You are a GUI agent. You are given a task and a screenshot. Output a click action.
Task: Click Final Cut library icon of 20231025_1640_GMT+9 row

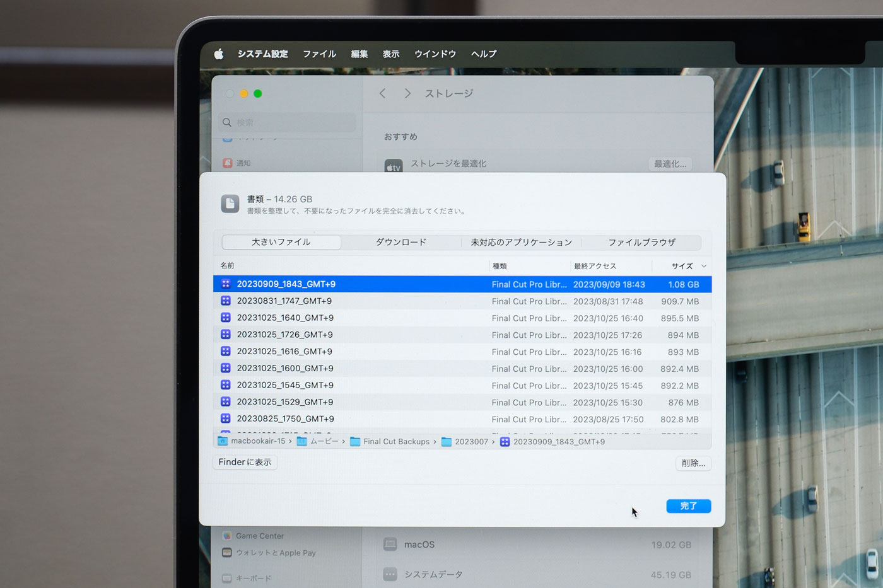pos(226,318)
